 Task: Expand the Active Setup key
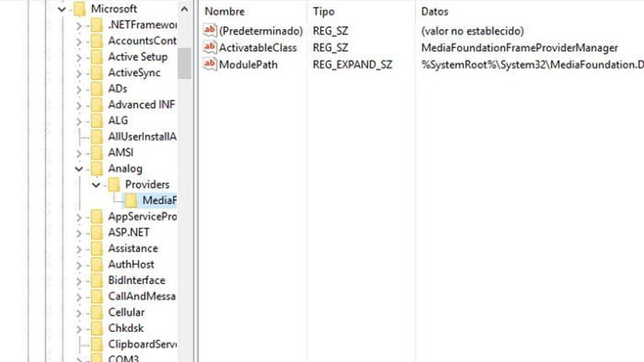[79, 57]
